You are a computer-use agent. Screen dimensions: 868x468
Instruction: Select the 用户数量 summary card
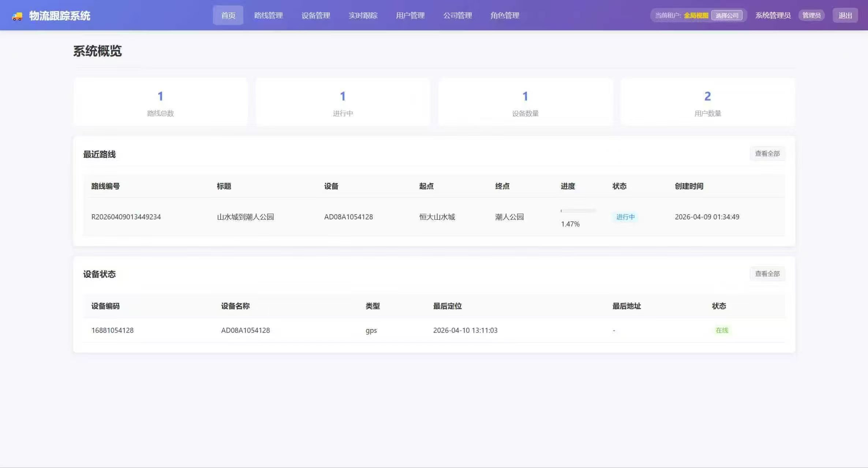tap(707, 102)
